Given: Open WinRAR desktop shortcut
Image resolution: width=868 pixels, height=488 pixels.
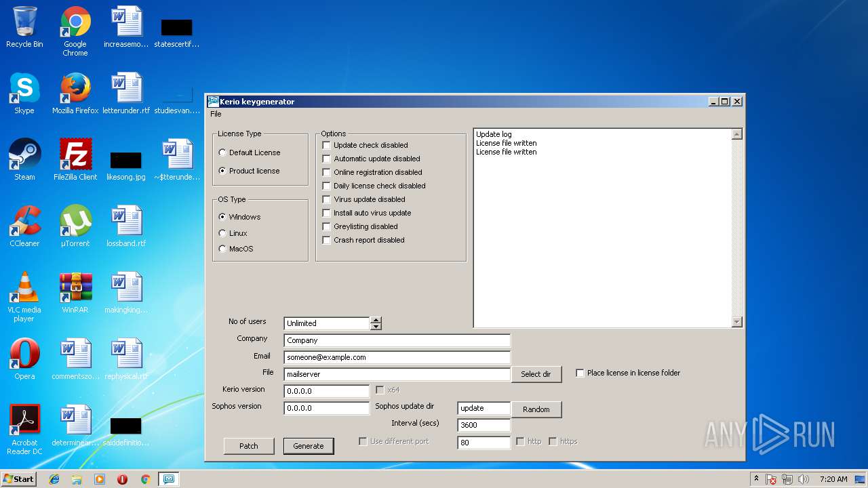Looking at the screenshot, I should (75, 293).
